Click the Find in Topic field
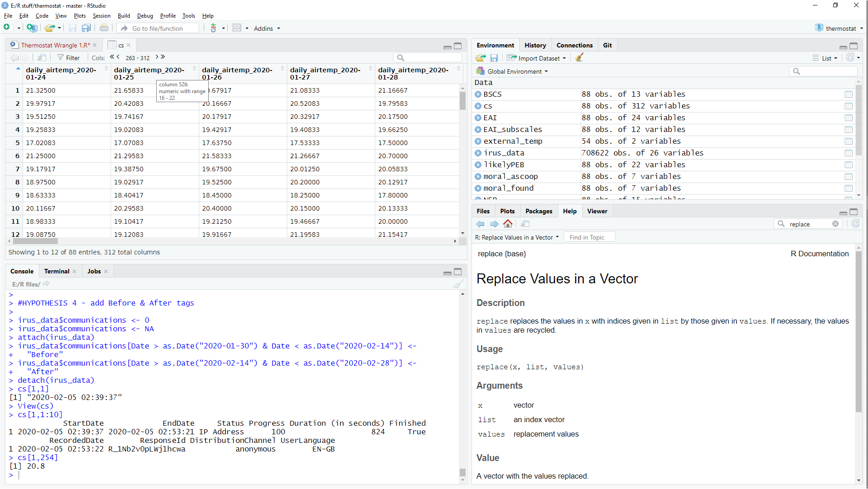The width and height of the screenshot is (868, 489). point(589,237)
